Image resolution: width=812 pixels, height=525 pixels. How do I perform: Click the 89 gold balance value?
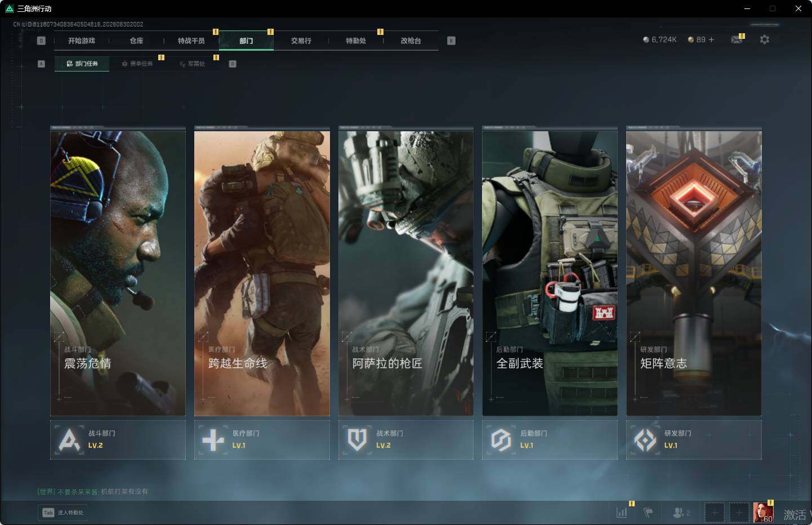click(701, 39)
